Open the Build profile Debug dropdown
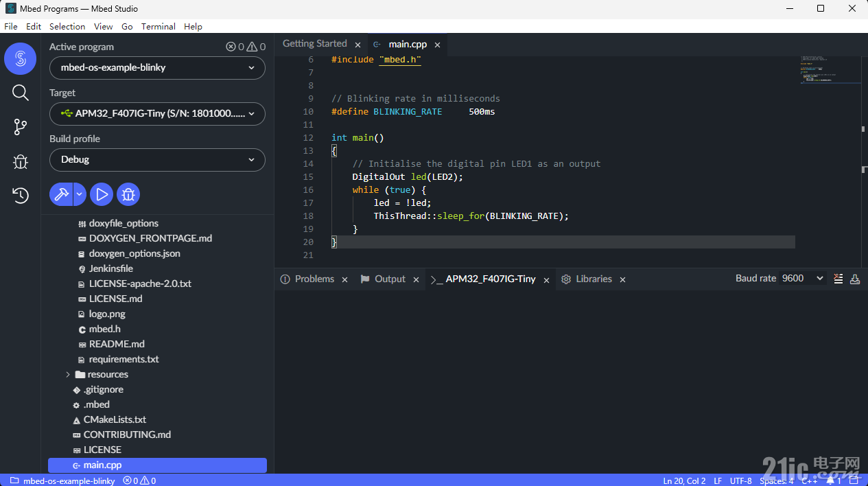 click(157, 160)
